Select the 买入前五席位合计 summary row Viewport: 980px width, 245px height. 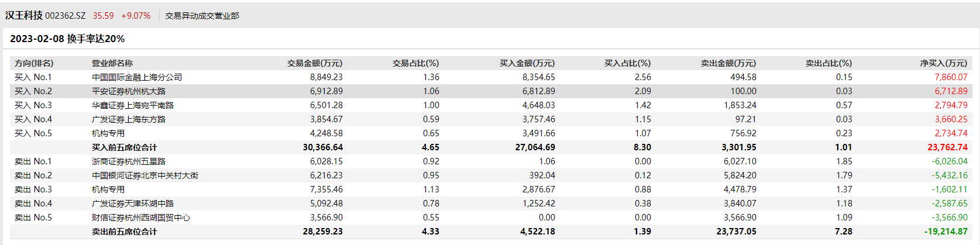(x=124, y=147)
